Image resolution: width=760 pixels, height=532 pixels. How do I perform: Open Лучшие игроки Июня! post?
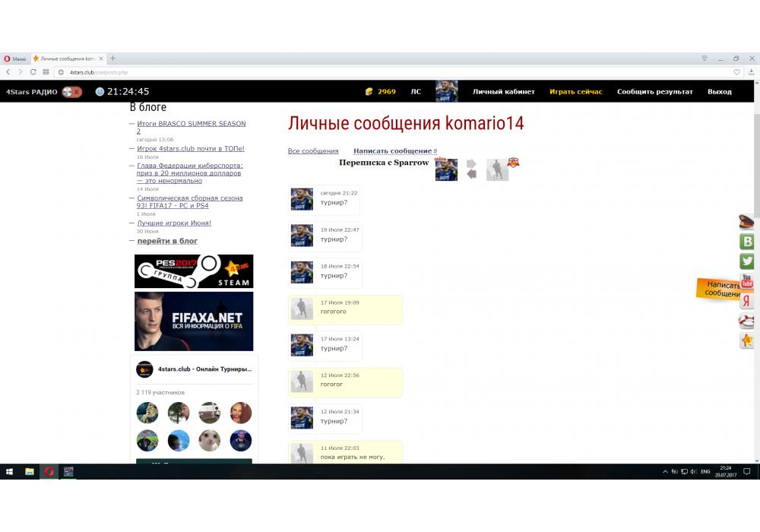click(174, 223)
